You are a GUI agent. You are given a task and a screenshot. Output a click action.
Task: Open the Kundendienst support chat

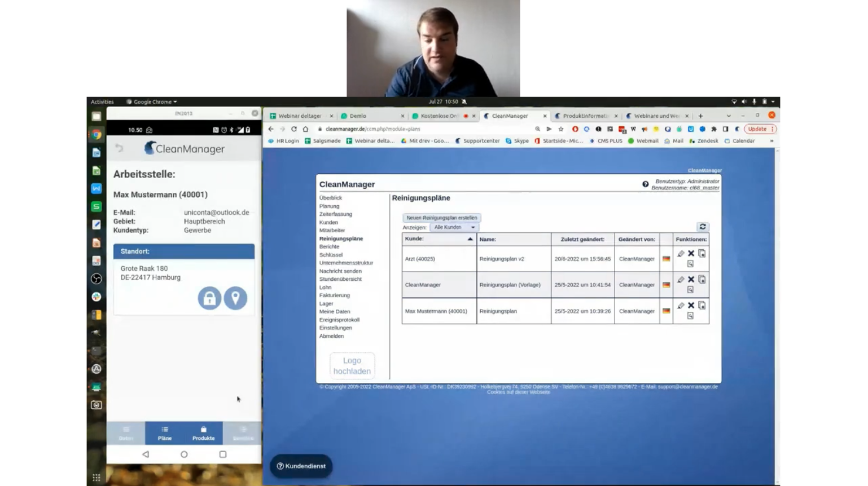click(301, 466)
